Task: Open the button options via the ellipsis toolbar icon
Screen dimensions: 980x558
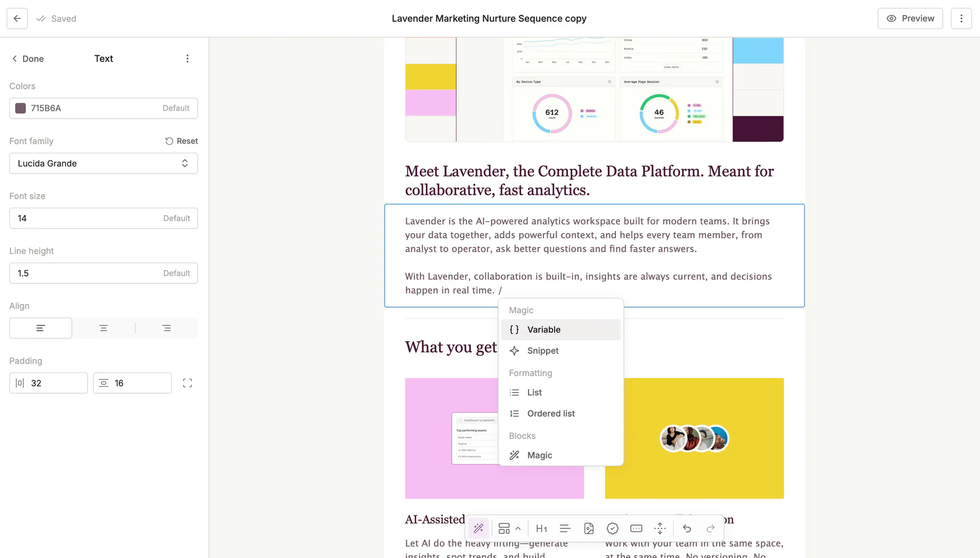Action: pos(636,528)
